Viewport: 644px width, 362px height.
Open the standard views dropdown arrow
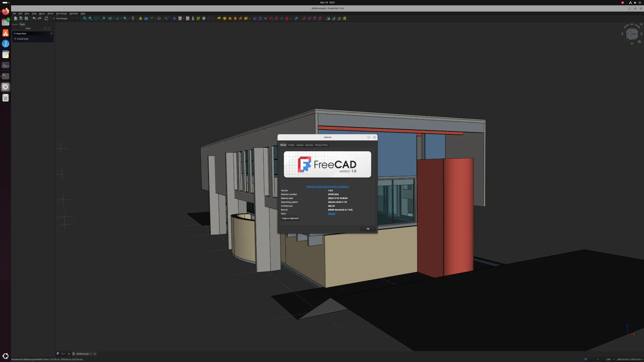[99, 18]
